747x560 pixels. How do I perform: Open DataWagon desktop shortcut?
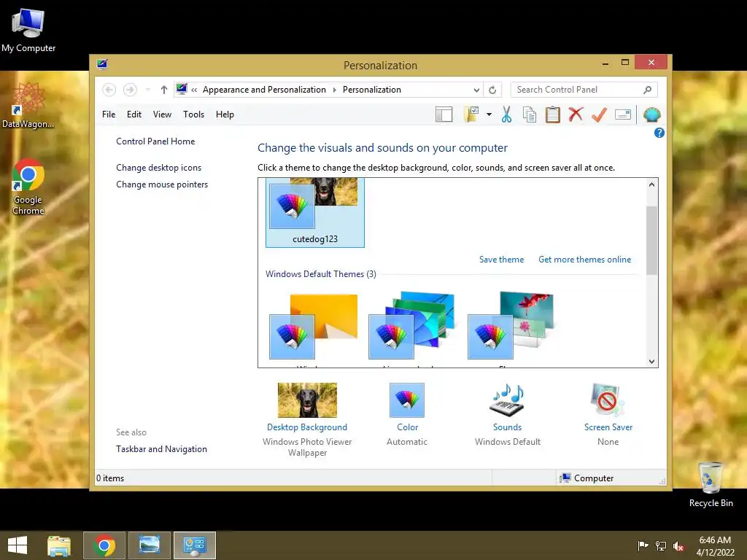[28, 105]
